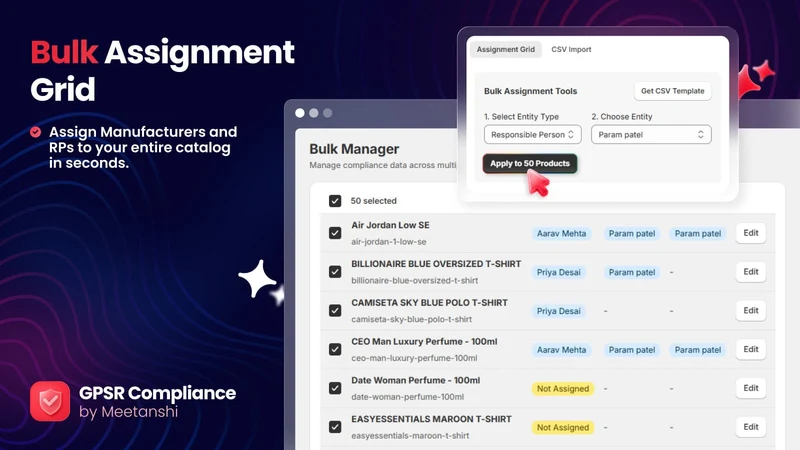Click the date-woman-perfume-100ml handle text
Viewport: 800px width, 450px height.
408,397
